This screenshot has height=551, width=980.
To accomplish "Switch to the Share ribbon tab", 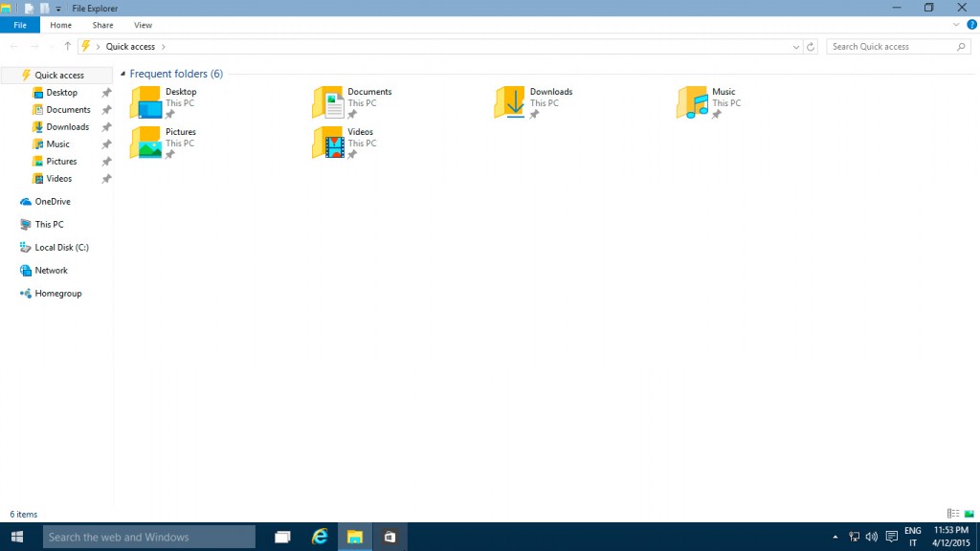I will pos(102,25).
